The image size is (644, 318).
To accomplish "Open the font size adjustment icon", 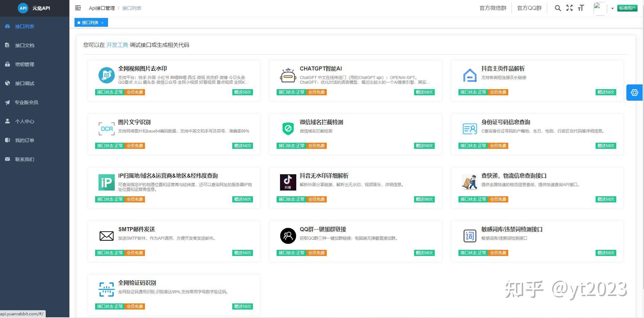I will [581, 8].
